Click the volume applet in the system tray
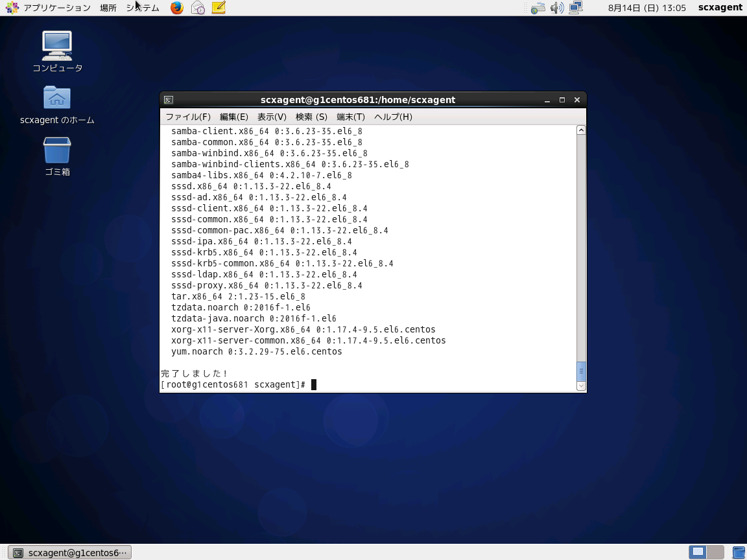 tap(556, 8)
